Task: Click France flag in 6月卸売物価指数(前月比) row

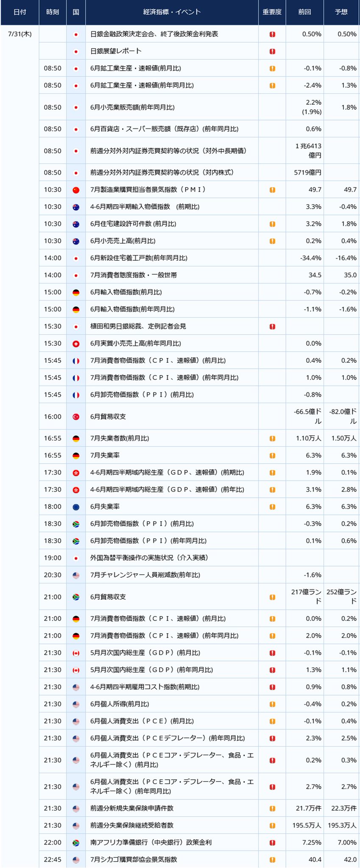Action: point(76,395)
